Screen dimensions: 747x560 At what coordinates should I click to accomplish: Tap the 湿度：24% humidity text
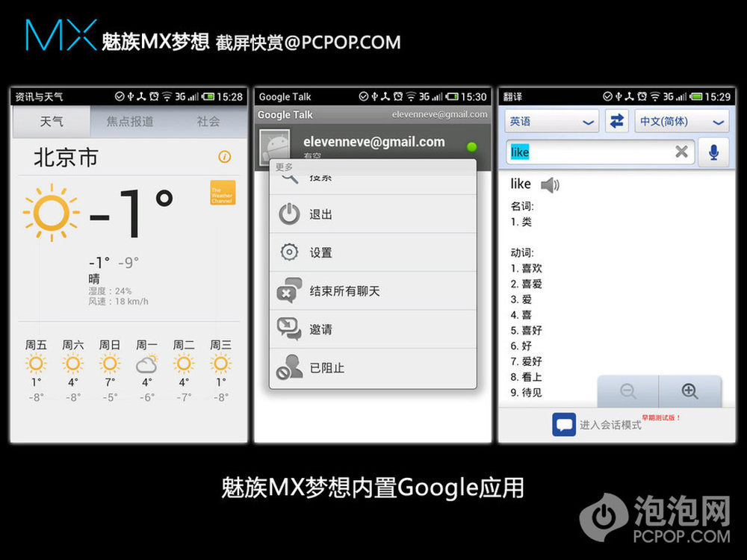pos(110,291)
